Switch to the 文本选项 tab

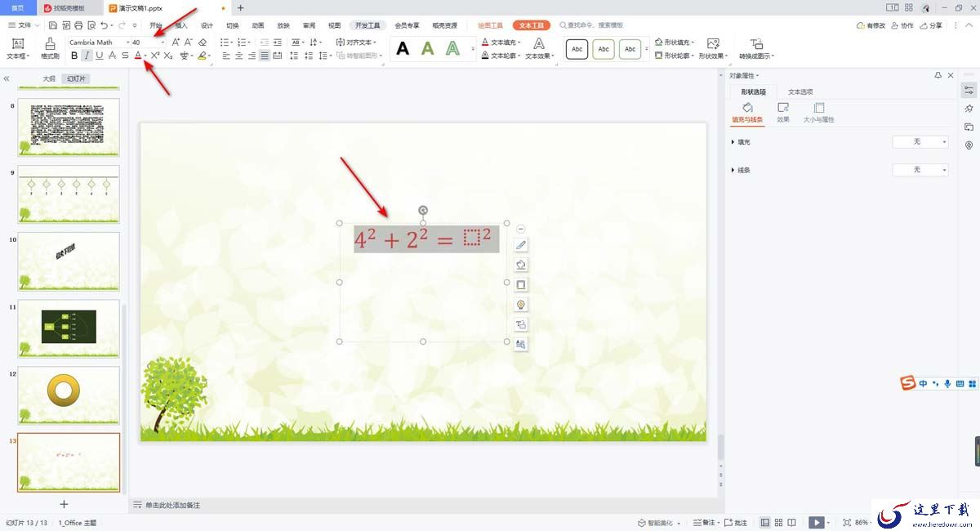(800, 91)
